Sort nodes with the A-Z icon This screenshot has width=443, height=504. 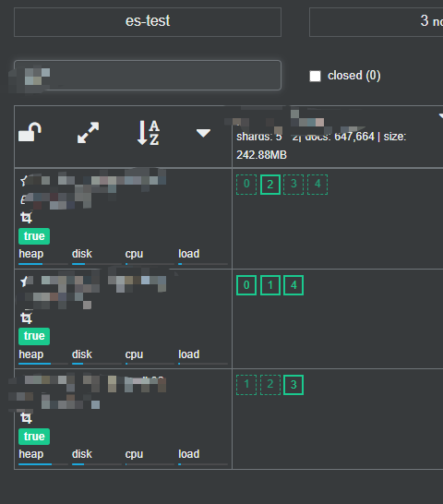(149, 133)
